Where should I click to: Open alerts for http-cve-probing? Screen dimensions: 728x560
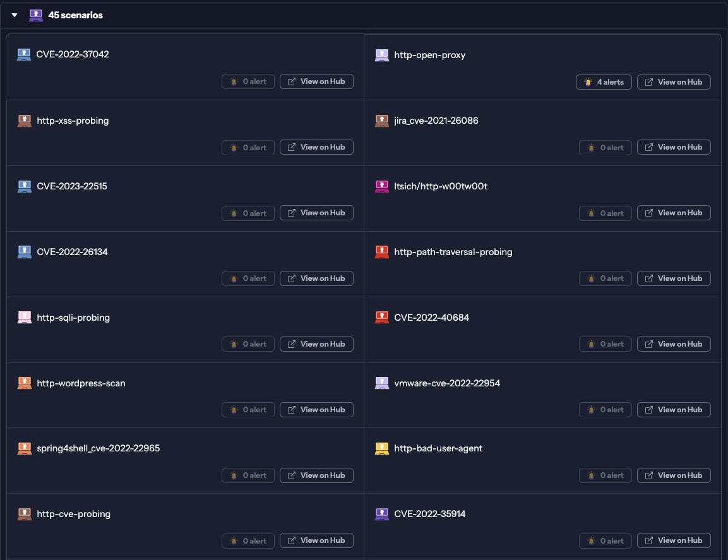248,540
